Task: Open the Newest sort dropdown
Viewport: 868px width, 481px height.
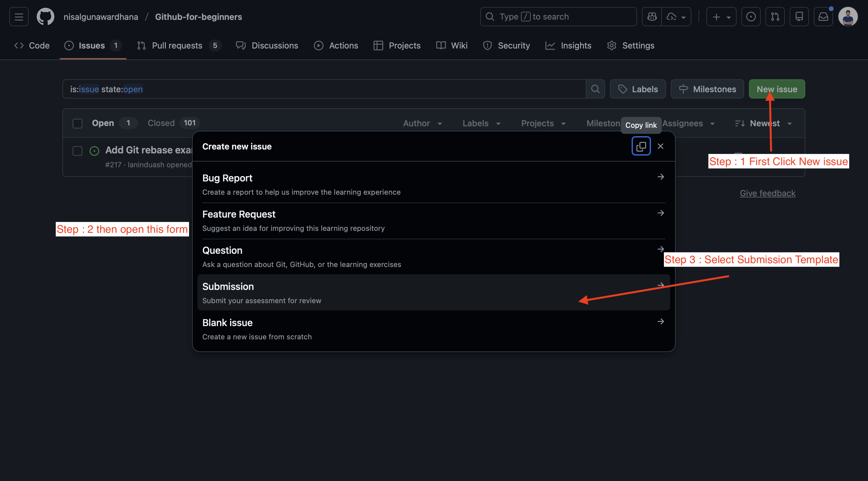Action: pyautogui.click(x=764, y=123)
